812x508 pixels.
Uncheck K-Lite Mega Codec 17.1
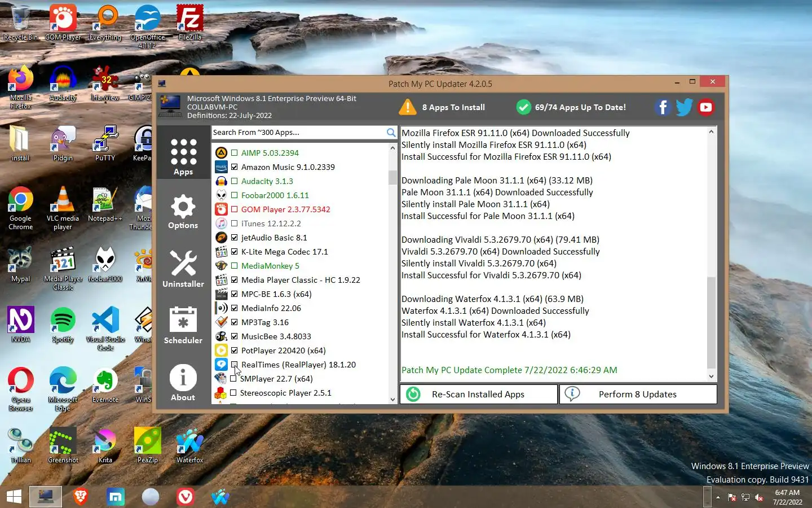tap(234, 252)
